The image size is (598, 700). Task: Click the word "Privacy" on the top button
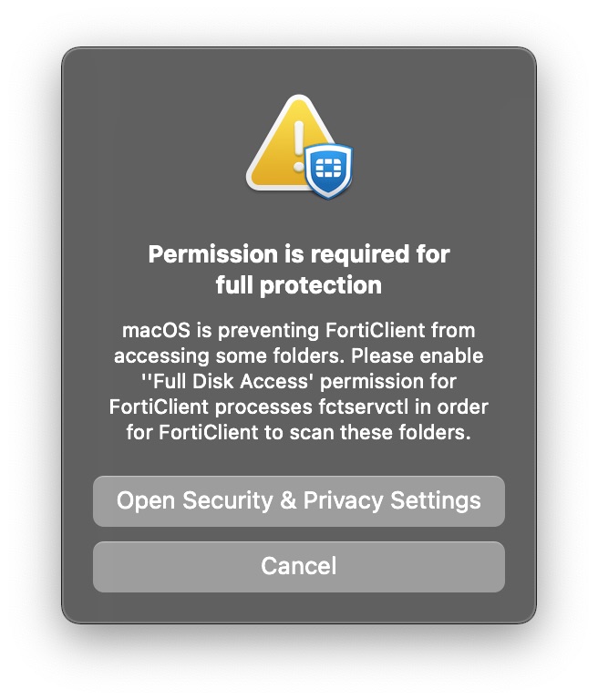pyautogui.click(x=344, y=501)
